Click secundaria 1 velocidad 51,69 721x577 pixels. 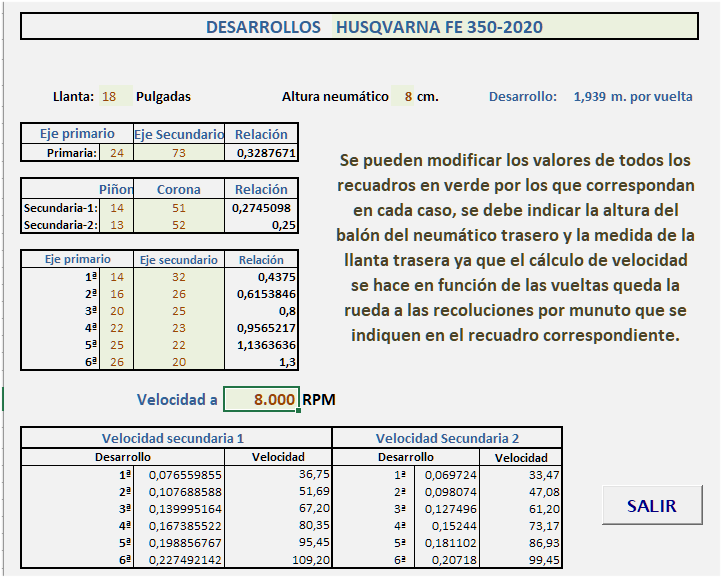tap(314, 491)
